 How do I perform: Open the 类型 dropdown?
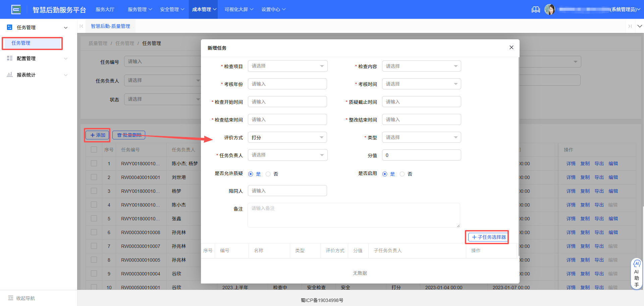(x=421, y=137)
